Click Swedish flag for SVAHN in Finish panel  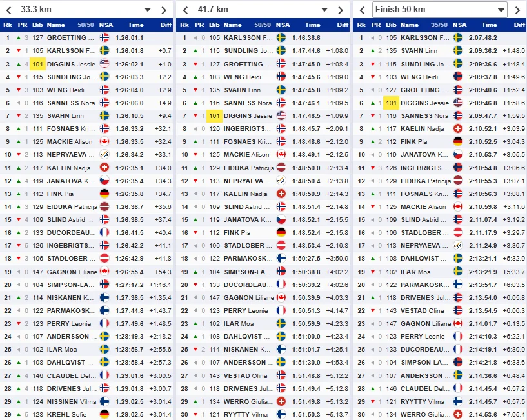(x=458, y=51)
